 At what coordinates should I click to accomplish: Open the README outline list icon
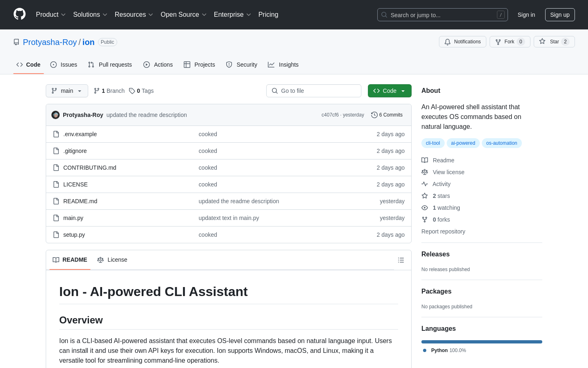click(401, 260)
